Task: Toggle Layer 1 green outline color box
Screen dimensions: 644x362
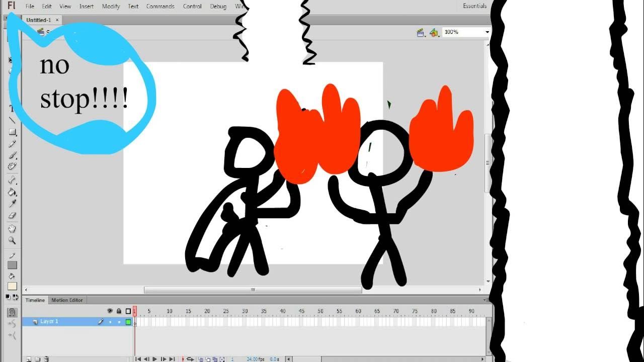Action: (128, 322)
